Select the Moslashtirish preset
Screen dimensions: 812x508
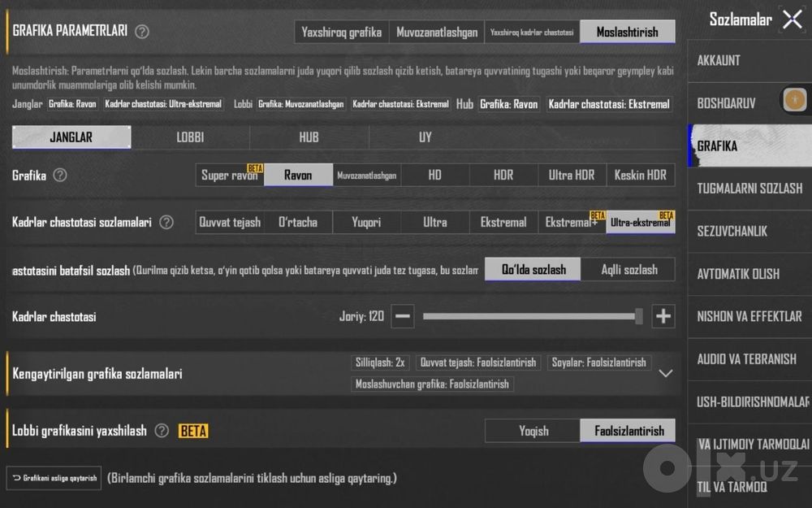(627, 33)
